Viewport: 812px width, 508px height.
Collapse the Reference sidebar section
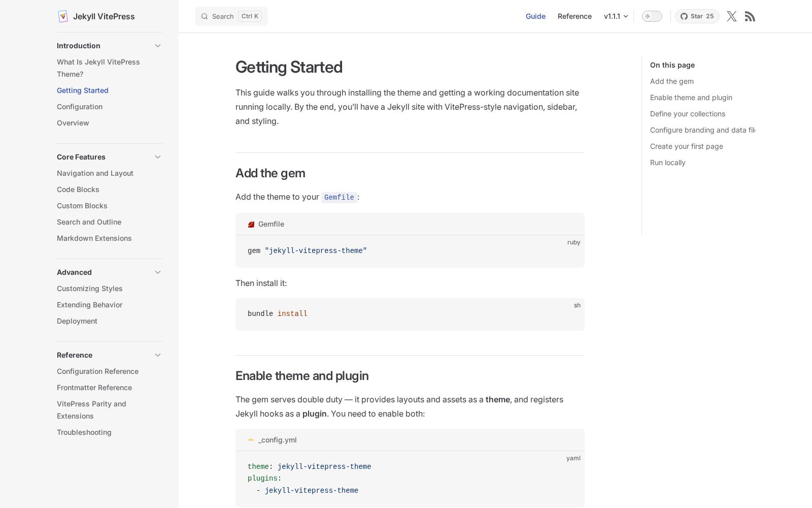click(x=158, y=355)
